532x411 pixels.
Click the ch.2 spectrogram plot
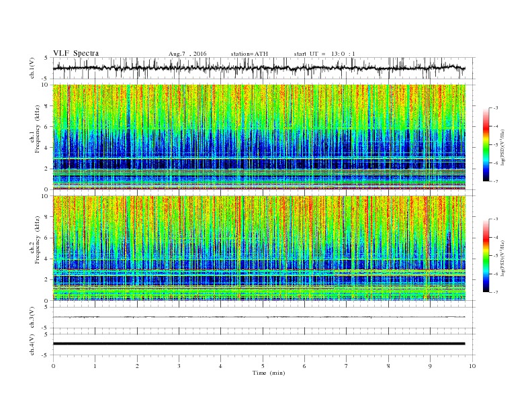(x=259, y=248)
